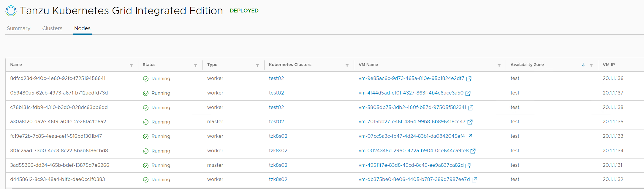This screenshot has height=189, width=644.
Task: Open external link icon for vm-db375be0
Action: [x=474, y=180]
